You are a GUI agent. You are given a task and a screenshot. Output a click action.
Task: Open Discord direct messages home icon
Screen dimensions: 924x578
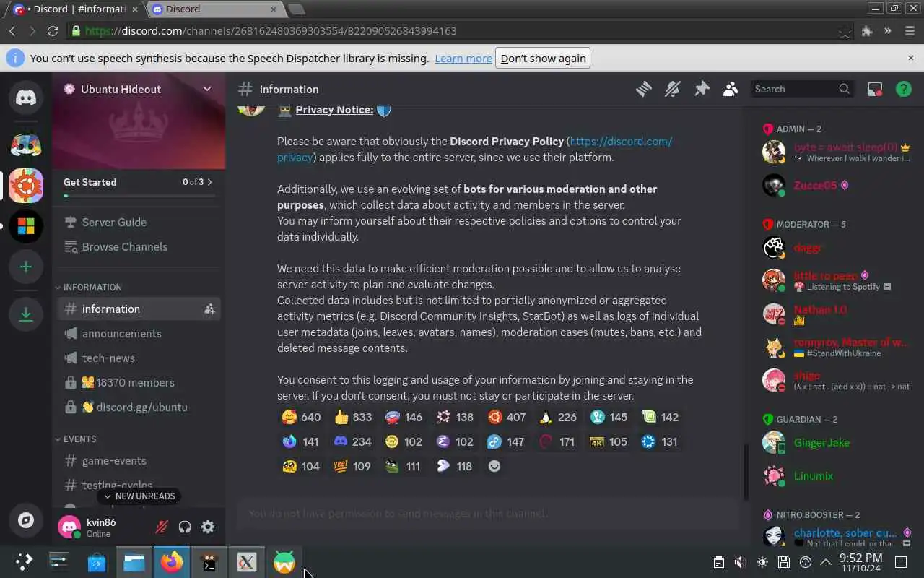pos(26,97)
